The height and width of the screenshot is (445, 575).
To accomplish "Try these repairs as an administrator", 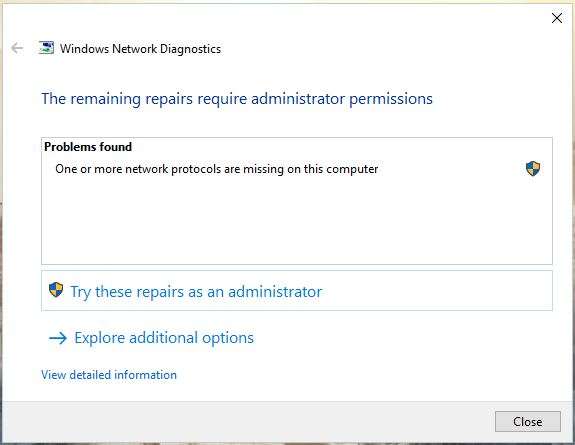I will [196, 292].
